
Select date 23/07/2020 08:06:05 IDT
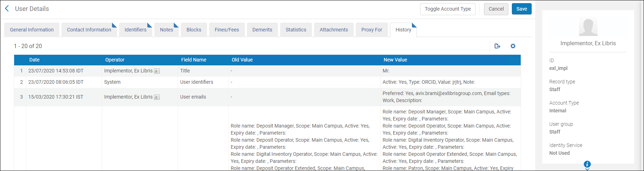pyautogui.click(x=56, y=82)
